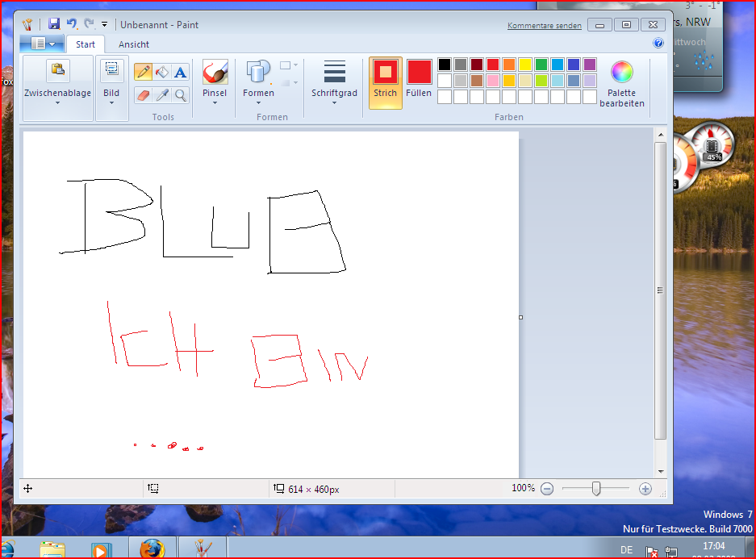Switch to the Ansicht tab
756x559 pixels.
click(134, 44)
